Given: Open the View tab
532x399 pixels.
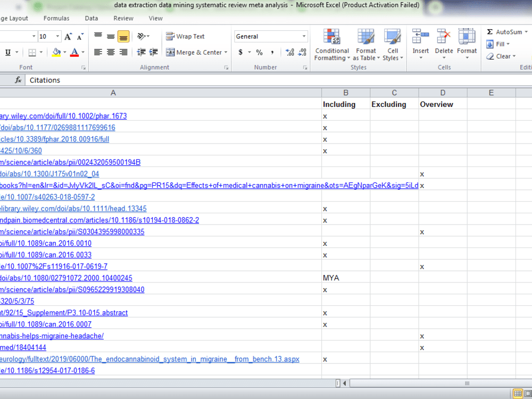Looking at the screenshot, I should coord(156,18).
